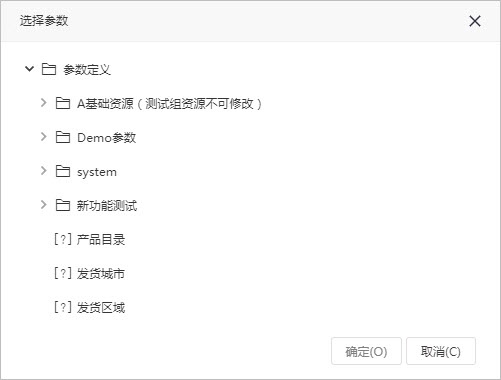
Task: Expand the system folder chevron
Action: [43, 171]
